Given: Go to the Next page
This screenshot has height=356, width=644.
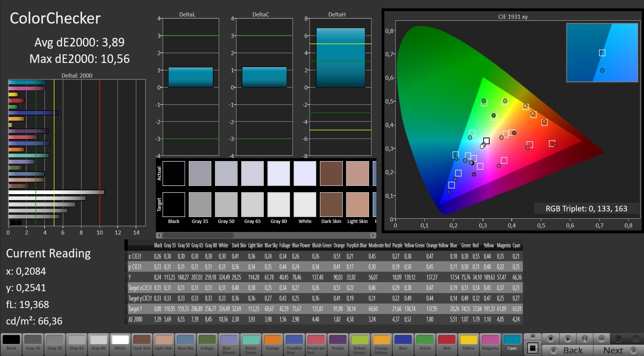Looking at the screenshot, I should (x=619, y=350).
